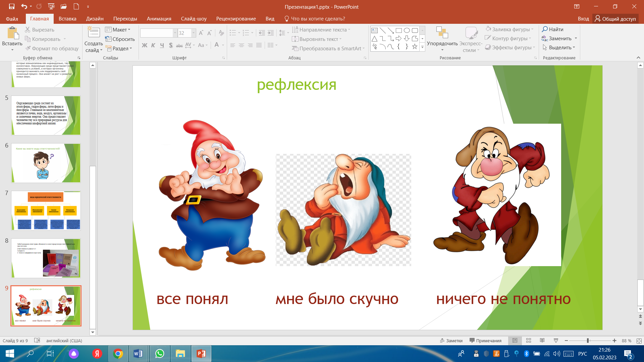Image resolution: width=644 pixels, height=362 pixels.
Task: Click the status bar language английский (США)
Action: 64,341
